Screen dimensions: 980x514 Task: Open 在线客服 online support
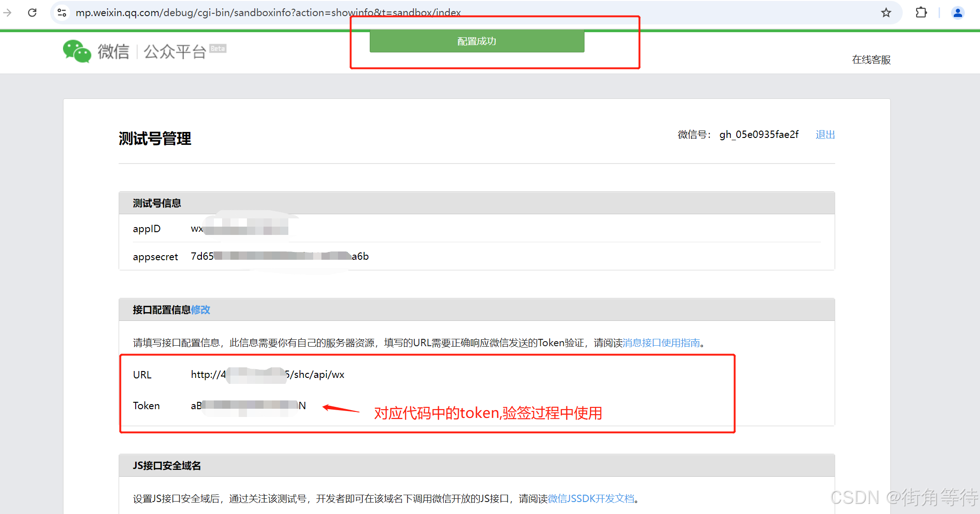(871, 60)
